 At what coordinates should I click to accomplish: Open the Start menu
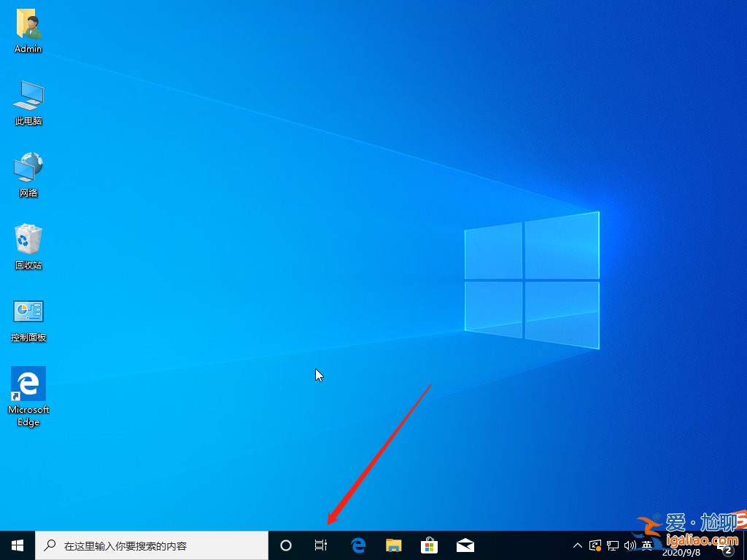tap(16, 545)
